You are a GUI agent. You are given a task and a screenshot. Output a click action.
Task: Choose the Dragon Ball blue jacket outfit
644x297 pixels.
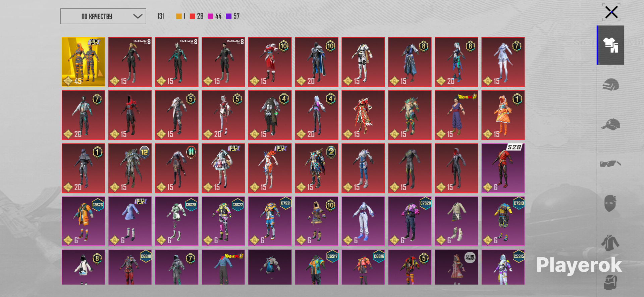coord(223,267)
